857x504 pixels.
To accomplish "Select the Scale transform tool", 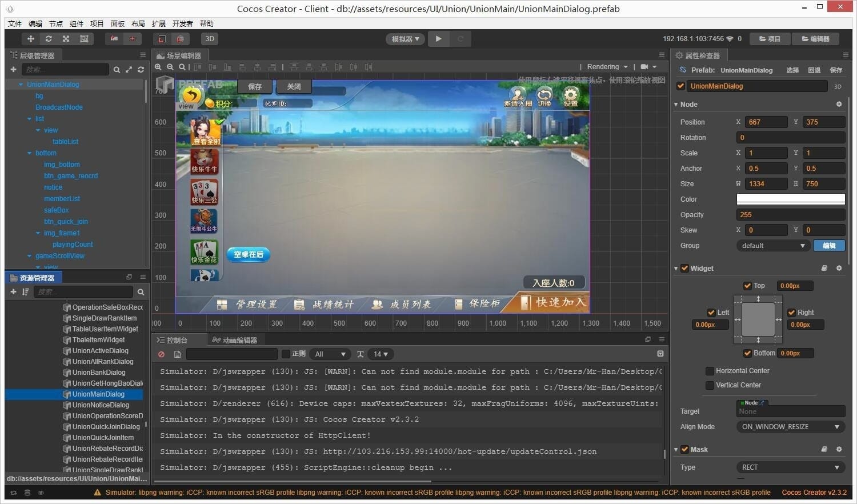I will 66,39.
